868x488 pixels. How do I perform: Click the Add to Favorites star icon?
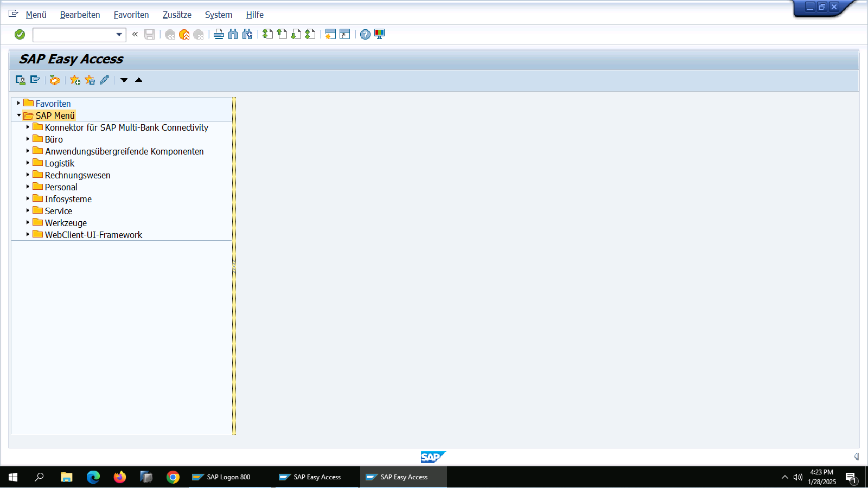[x=75, y=80]
